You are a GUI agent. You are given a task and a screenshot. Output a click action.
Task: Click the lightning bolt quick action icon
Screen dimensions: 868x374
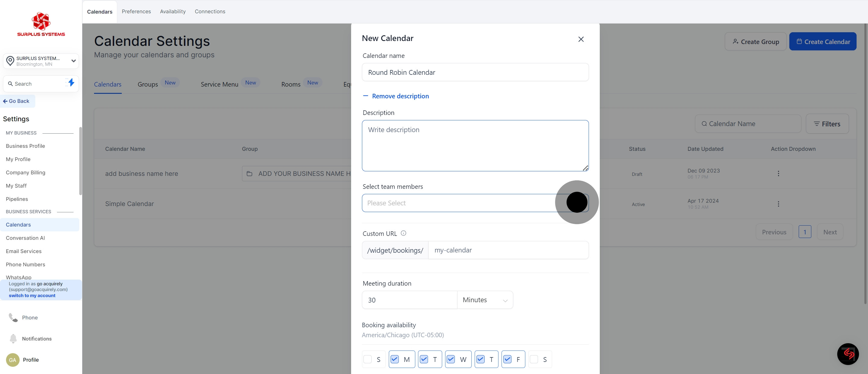[x=71, y=83]
